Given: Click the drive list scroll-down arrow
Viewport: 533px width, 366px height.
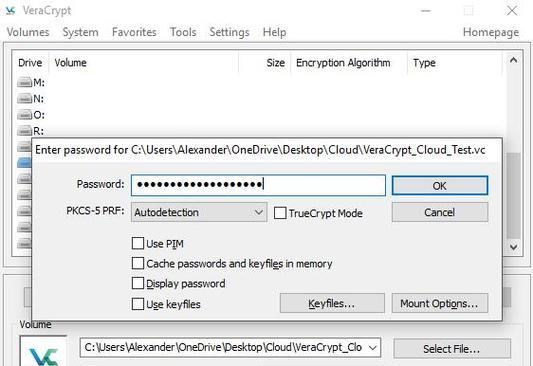Looking at the screenshot, I should (513, 247).
